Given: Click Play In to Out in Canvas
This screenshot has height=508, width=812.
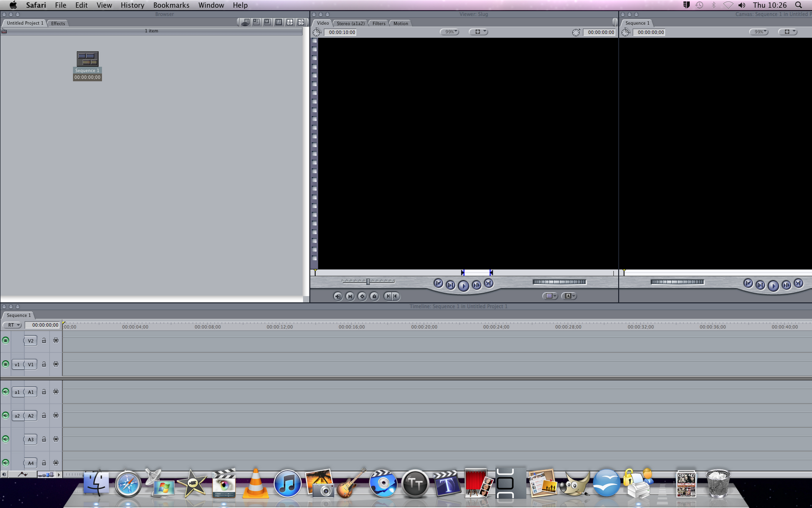Looking at the screenshot, I should tap(760, 285).
